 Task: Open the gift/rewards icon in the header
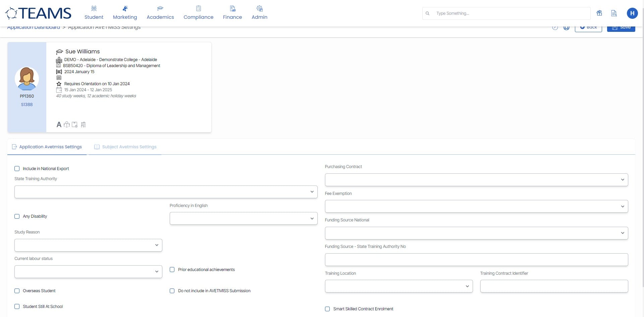599,13
